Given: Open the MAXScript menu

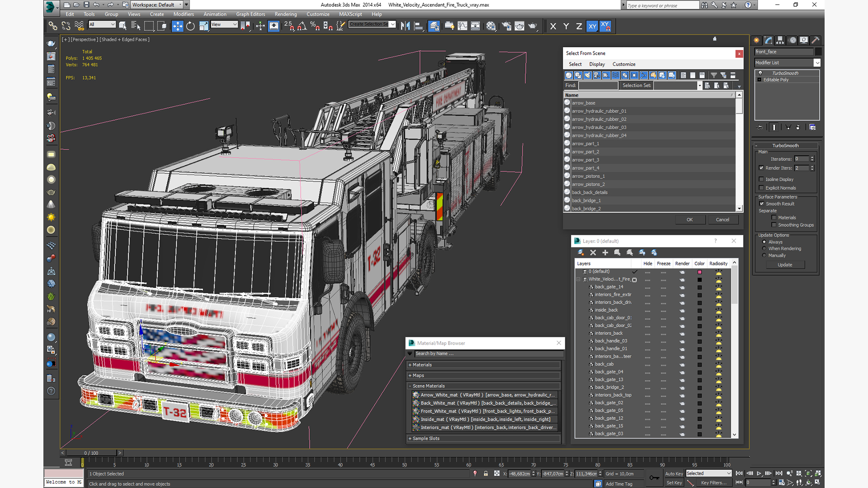Looking at the screenshot, I should 350,14.
